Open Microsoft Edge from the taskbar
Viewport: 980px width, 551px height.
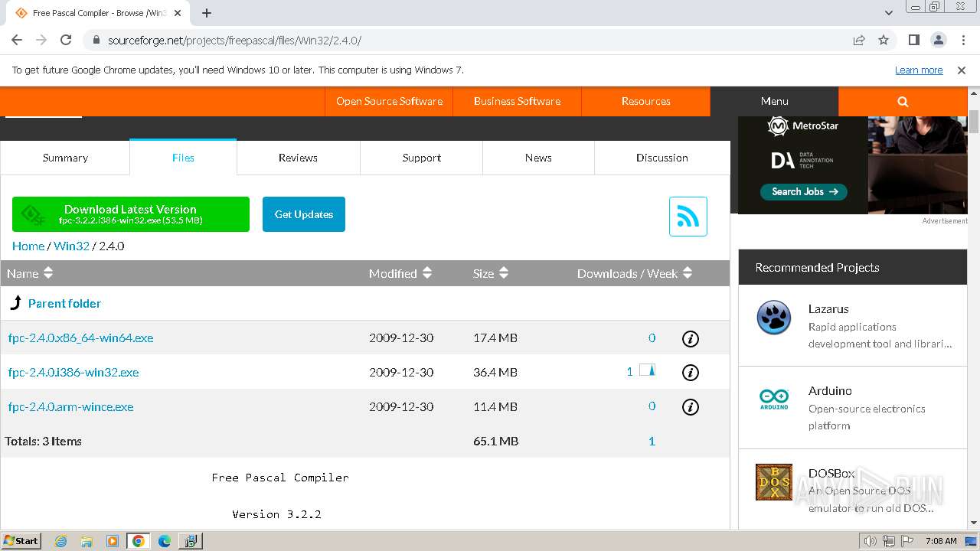[x=165, y=541]
